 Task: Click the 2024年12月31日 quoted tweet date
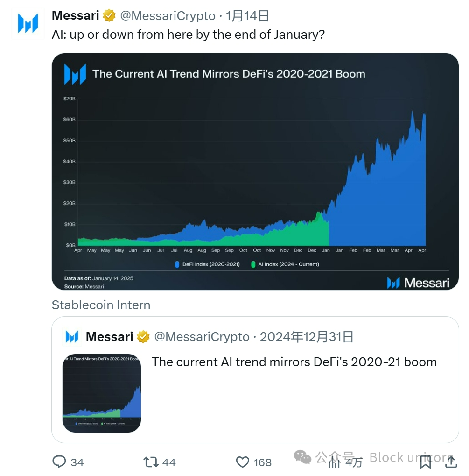(x=307, y=336)
